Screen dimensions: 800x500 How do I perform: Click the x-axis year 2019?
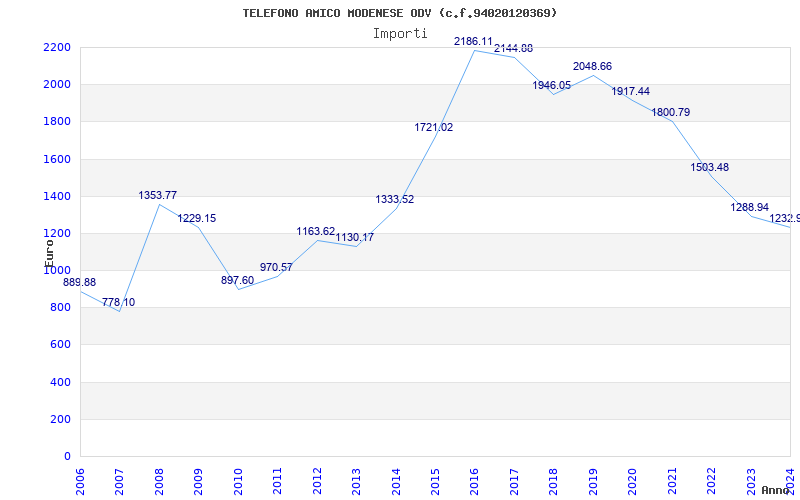click(593, 482)
